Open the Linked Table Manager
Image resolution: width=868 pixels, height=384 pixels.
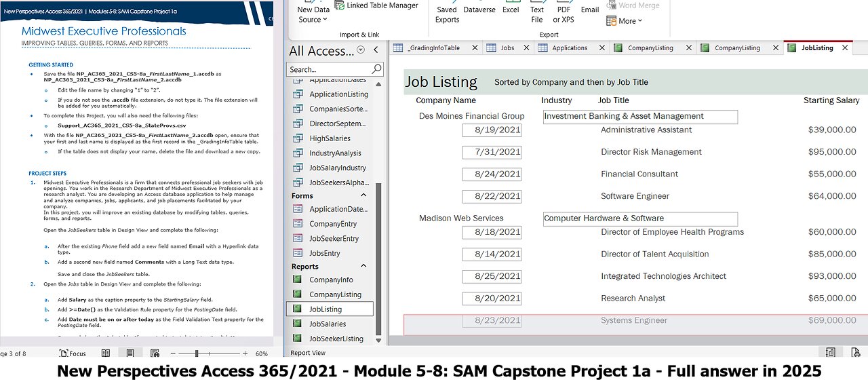[375, 5]
